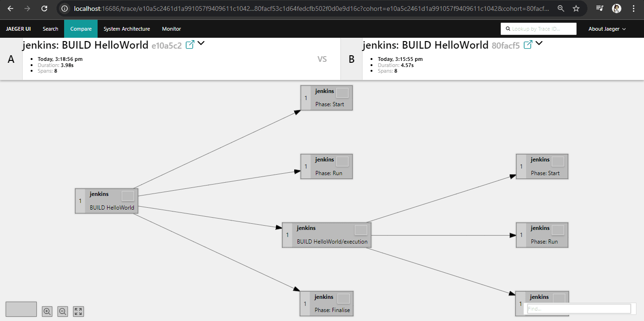The width and height of the screenshot is (644, 321).
Task: Expand the trace B selector chevron
Action: 539,43
